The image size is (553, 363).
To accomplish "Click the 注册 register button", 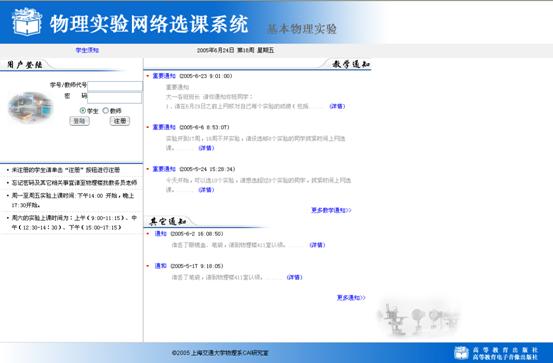I will (120, 121).
